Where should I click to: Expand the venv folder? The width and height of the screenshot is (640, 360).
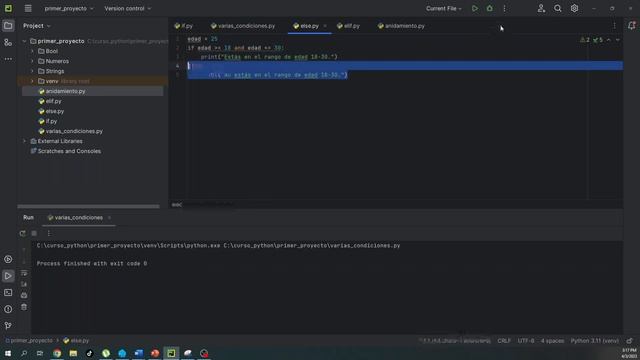(x=32, y=81)
